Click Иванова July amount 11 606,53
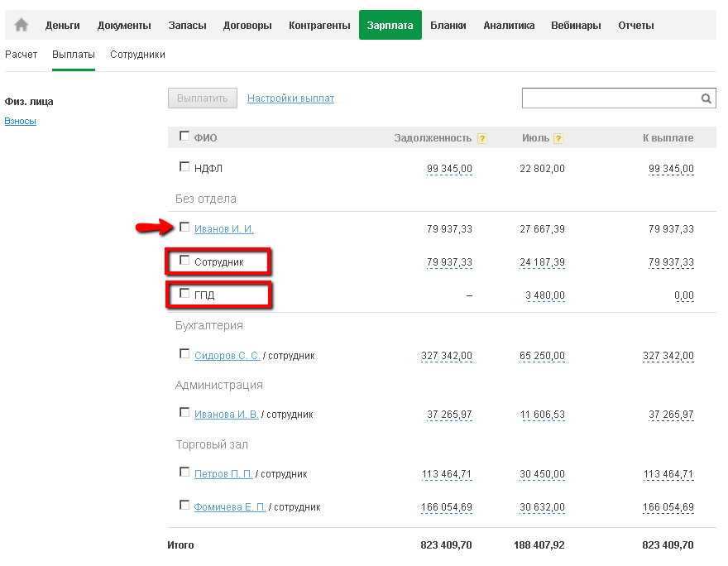This screenshot has width=728, height=566. [543, 415]
